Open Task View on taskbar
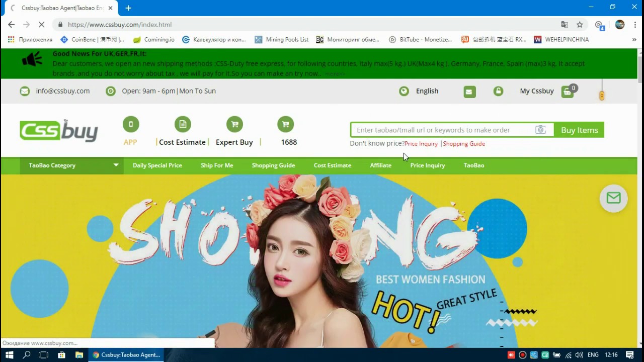The image size is (644, 362). pyautogui.click(x=44, y=355)
